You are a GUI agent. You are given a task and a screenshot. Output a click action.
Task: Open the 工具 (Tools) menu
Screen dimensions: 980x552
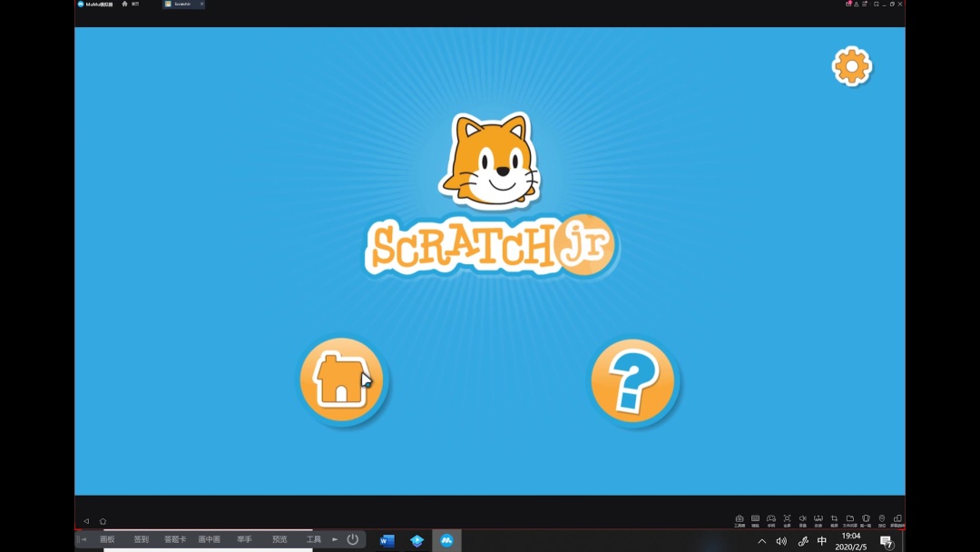(313, 539)
